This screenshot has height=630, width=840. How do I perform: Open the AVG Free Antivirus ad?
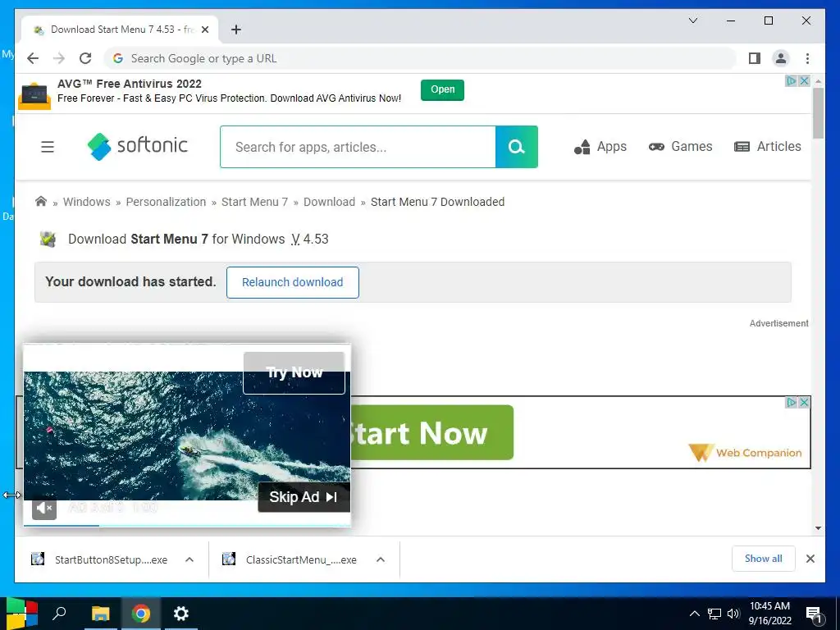tap(442, 89)
